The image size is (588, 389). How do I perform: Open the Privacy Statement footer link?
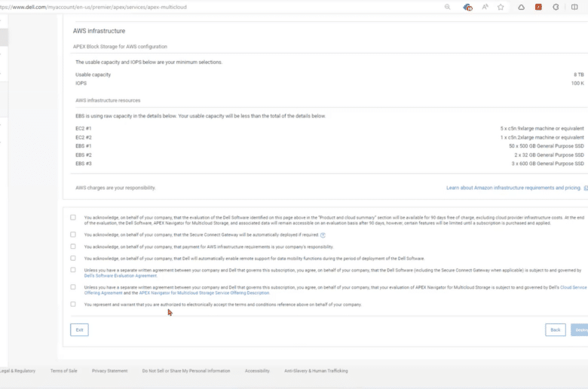(109, 371)
